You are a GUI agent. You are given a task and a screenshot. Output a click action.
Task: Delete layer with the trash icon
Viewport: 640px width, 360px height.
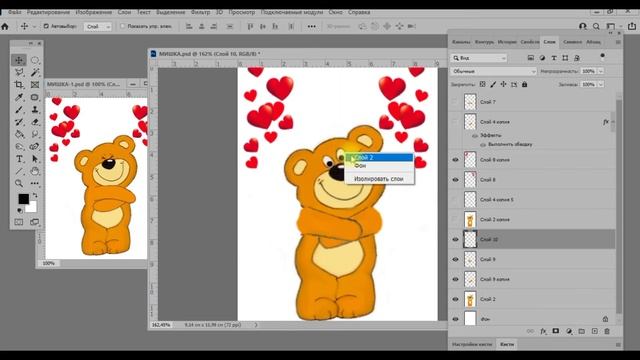point(607,331)
